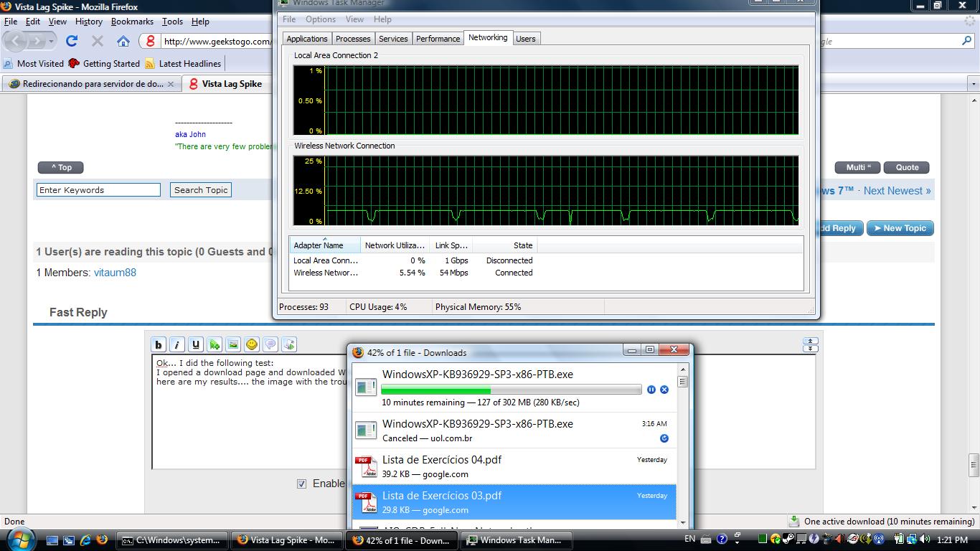The height and width of the screenshot is (551, 980).
Task: Click inside the Enter Keywords search field
Action: [98, 190]
